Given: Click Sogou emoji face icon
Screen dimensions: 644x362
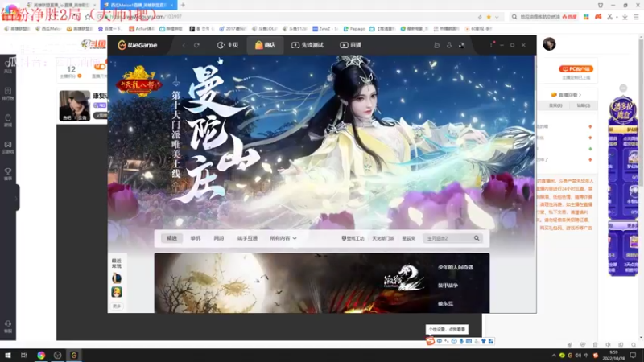Looking at the screenshot, I should click(x=454, y=341).
